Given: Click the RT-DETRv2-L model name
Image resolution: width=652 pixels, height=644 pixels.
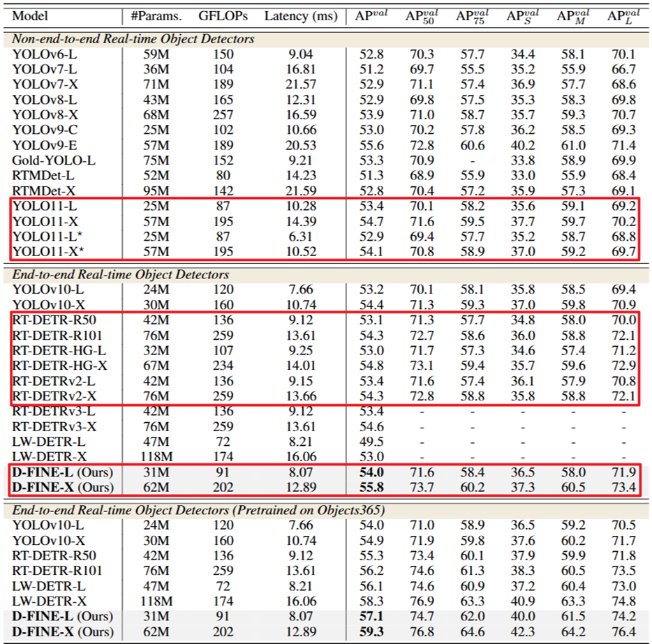Looking at the screenshot, I should (x=54, y=381).
